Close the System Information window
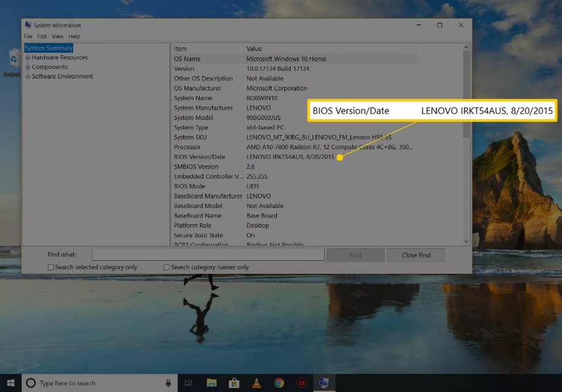Screen dimensions: 562x392 (x=461, y=25)
